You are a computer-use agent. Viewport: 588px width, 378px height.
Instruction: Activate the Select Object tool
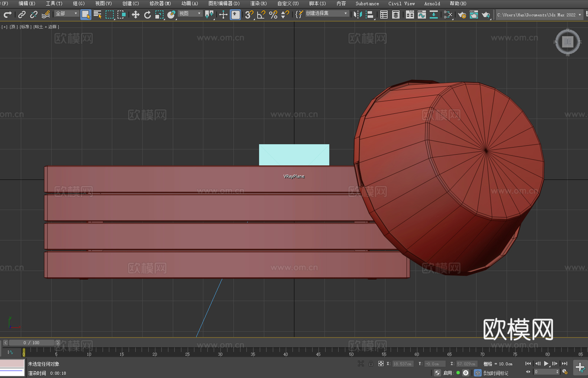point(86,14)
